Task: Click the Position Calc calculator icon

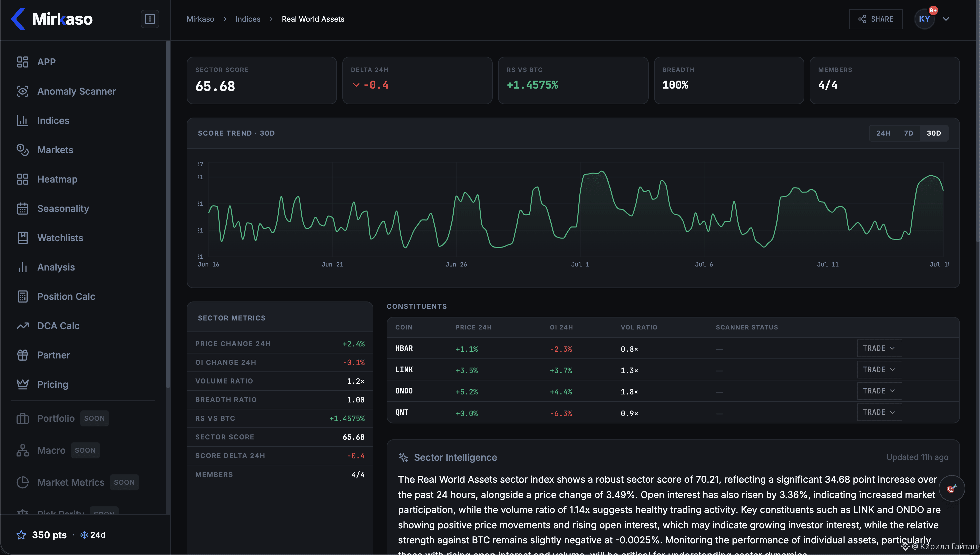Action: pyautogui.click(x=22, y=296)
